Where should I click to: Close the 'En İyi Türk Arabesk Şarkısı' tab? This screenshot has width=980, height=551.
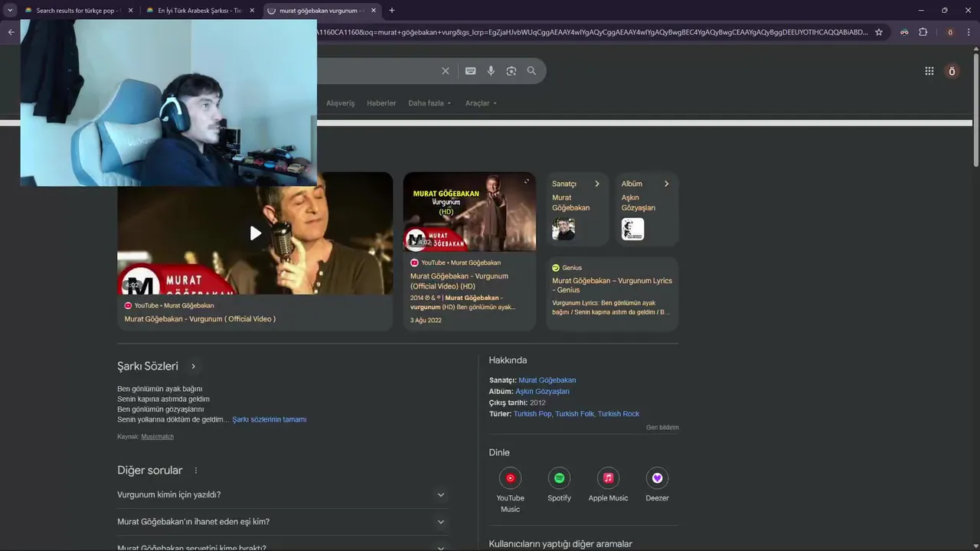click(x=252, y=11)
